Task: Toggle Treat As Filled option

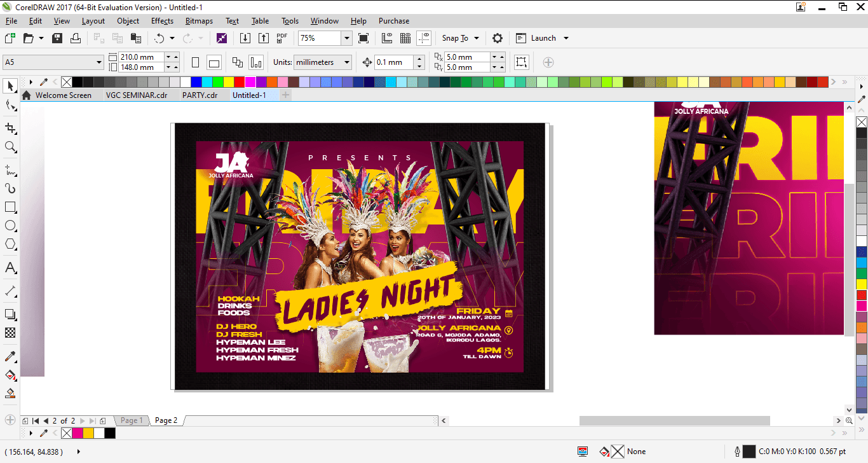Action: coord(521,62)
